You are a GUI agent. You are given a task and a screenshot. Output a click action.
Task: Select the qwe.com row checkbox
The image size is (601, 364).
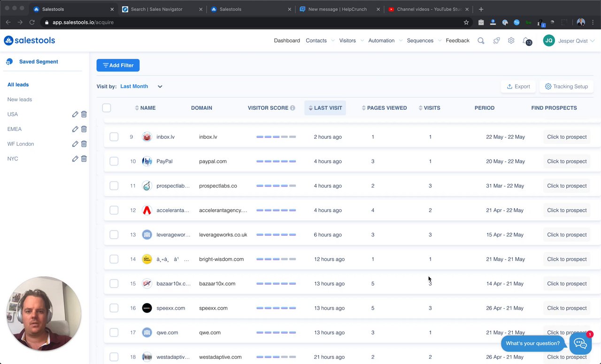114,333
